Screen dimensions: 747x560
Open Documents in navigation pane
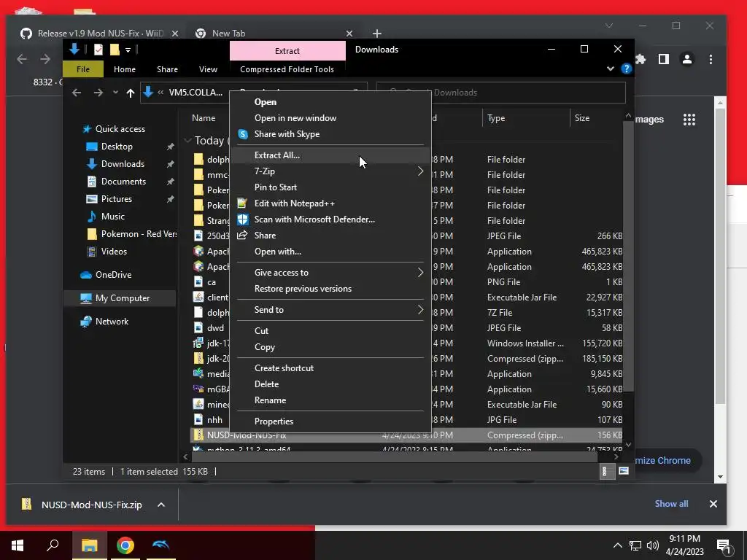[x=123, y=182]
